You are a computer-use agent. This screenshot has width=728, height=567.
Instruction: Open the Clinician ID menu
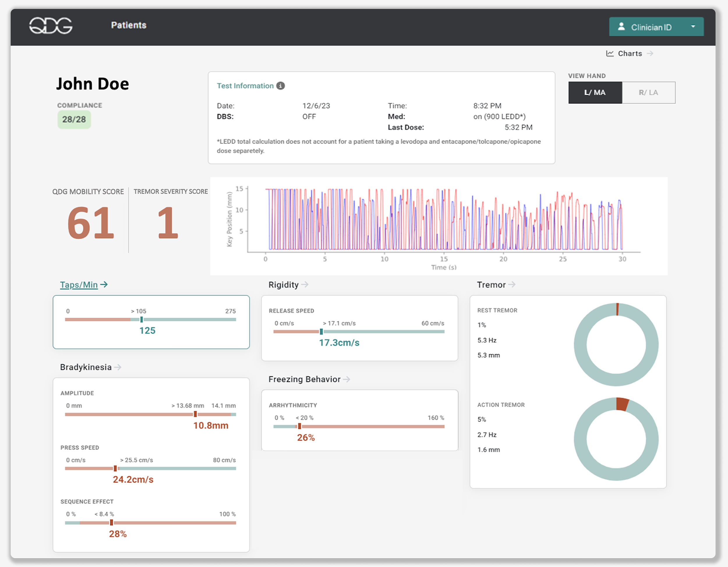[651, 27]
